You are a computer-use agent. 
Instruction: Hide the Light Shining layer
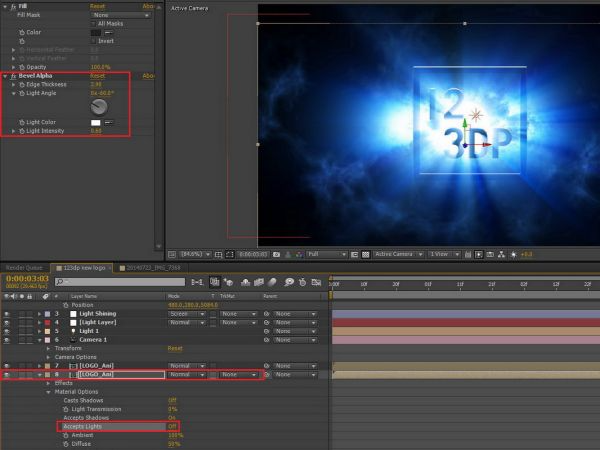click(x=7, y=314)
